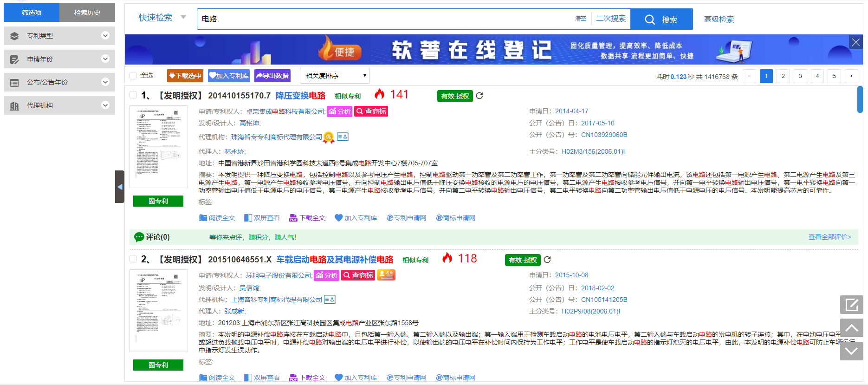Click the scroll-to-top arrow button
The height and width of the screenshot is (385, 868).
pyautogui.click(x=851, y=328)
